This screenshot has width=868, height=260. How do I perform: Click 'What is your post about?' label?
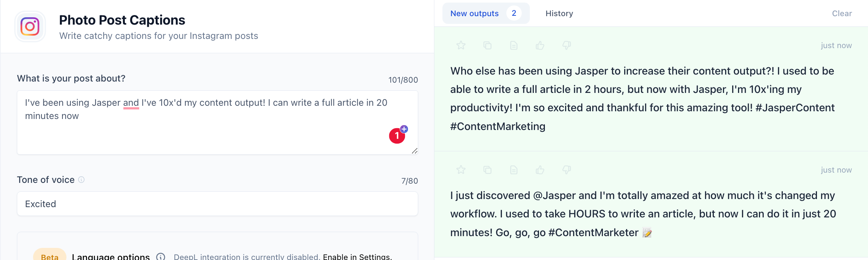tap(71, 79)
